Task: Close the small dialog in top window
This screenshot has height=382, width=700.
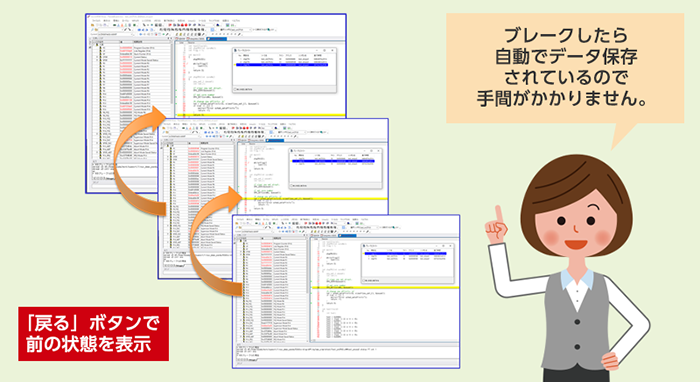Action: point(332,50)
